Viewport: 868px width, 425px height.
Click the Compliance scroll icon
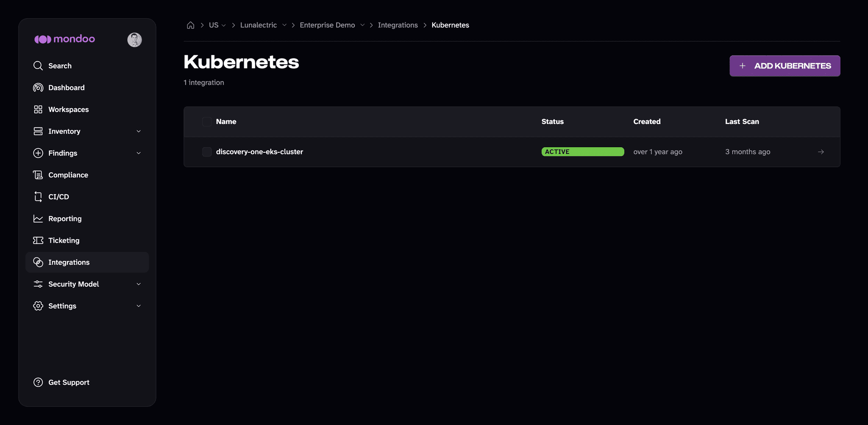[x=38, y=175]
